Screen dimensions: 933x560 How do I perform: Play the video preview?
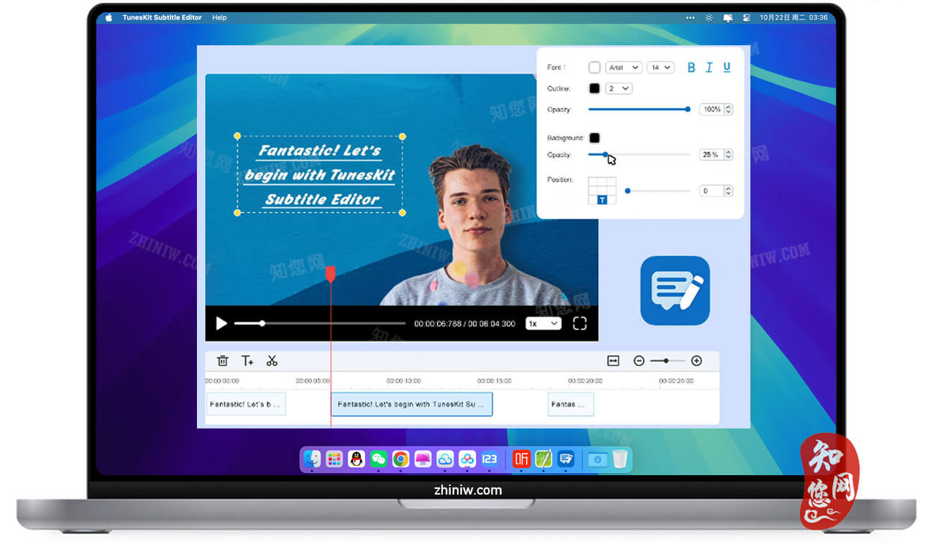click(221, 323)
